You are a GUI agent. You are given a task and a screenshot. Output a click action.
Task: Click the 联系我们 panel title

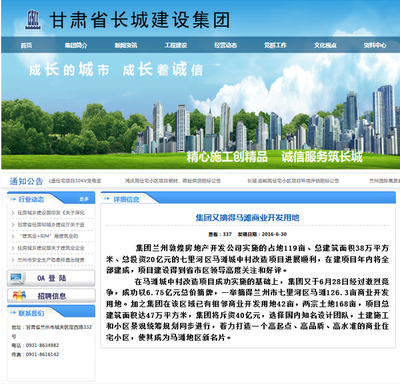(x=31, y=313)
